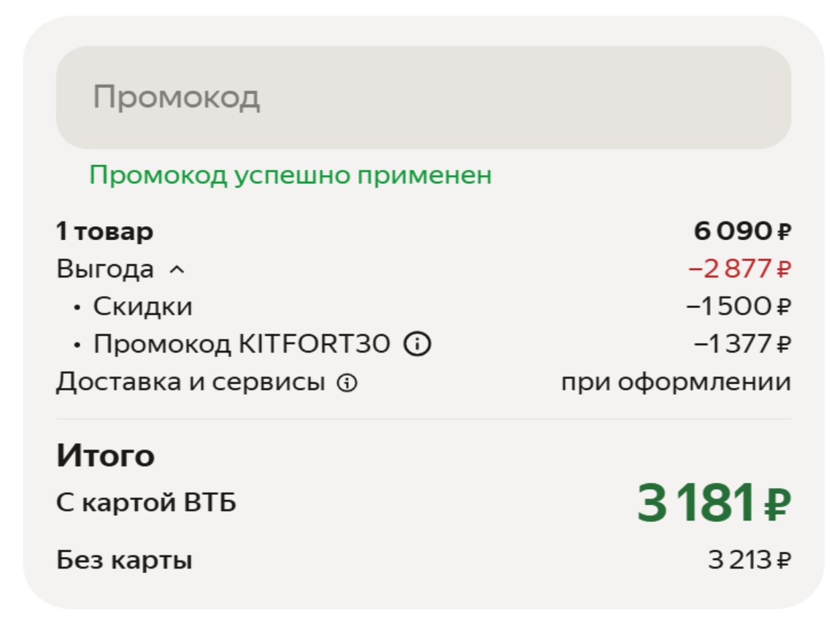Select the Скидки line item
840x627 pixels.
142,307
